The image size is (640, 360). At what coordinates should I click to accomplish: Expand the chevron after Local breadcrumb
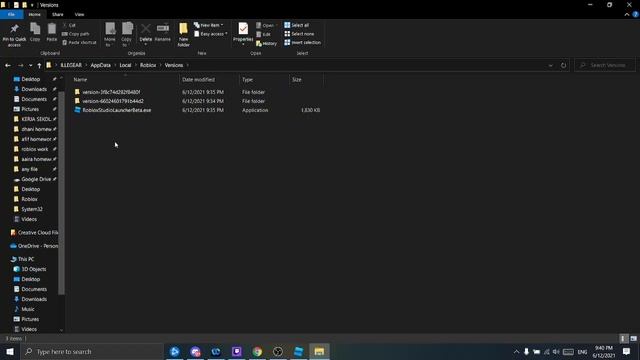(x=136, y=65)
